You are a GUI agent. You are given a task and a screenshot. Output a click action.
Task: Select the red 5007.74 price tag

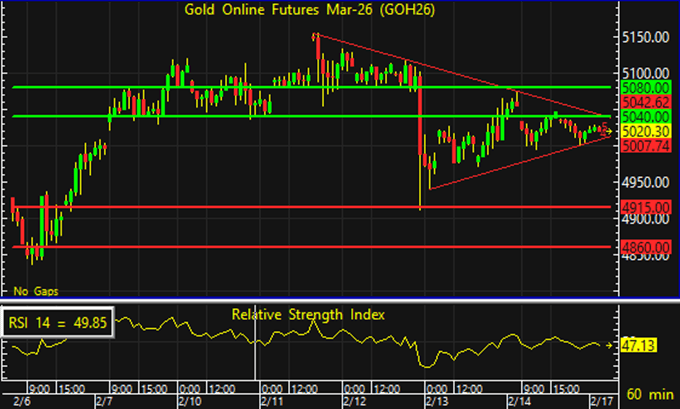642,146
